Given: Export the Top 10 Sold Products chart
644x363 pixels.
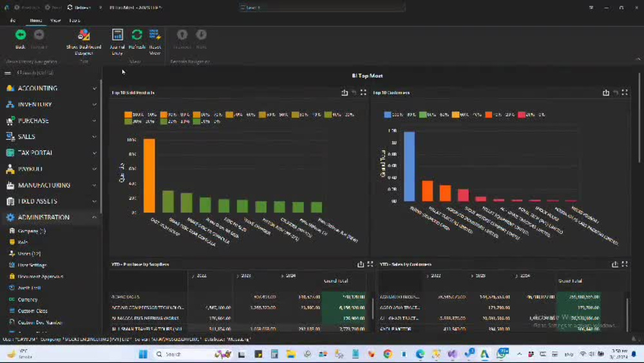Looking at the screenshot, I should point(345,93).
